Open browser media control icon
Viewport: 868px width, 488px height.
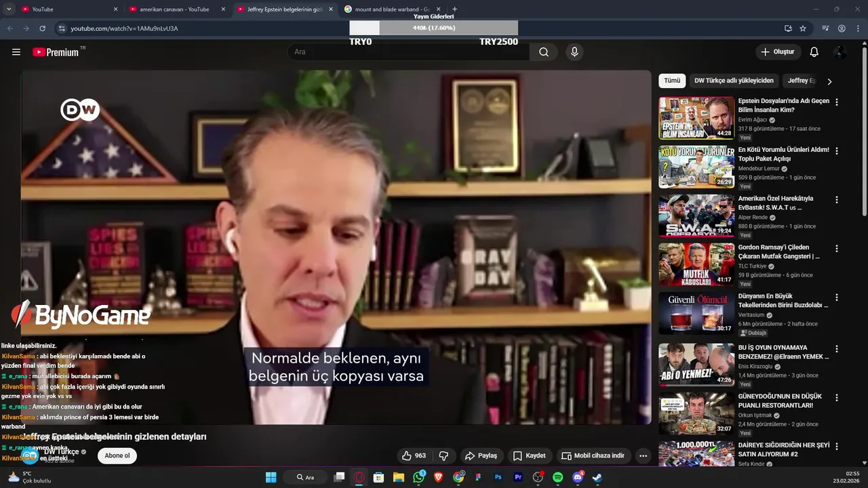(x=825, y=28)
